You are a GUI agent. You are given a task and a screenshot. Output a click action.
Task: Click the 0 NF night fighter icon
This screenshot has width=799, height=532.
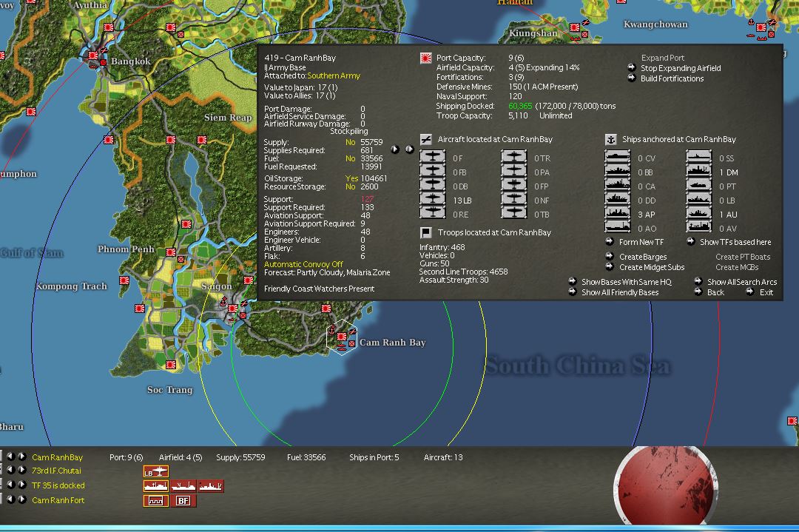coord(513,199)
